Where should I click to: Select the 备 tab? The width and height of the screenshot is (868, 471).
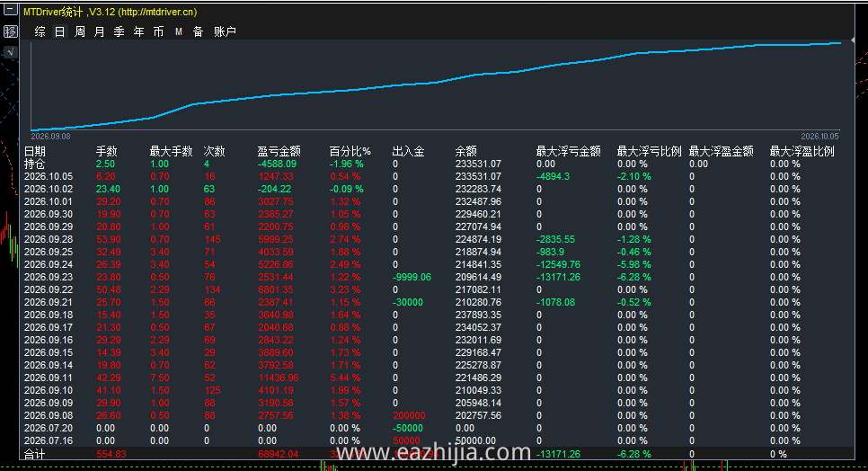tap(199, 31)
